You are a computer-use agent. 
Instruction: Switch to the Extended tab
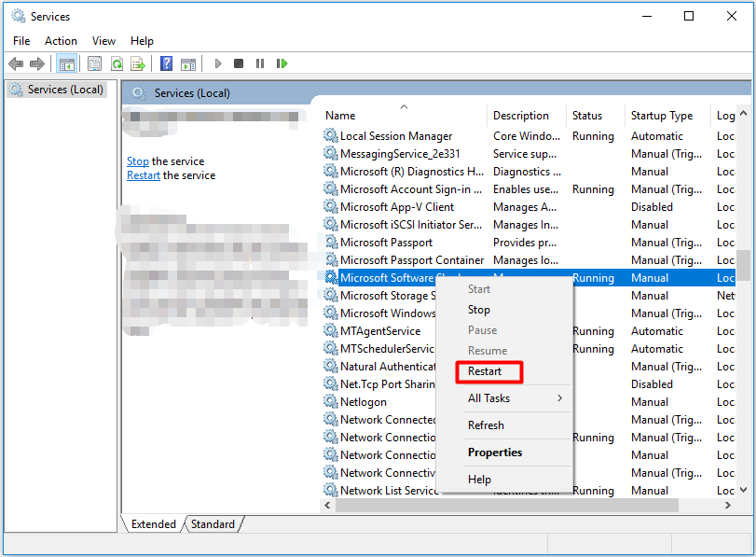(x=153, y=524)
